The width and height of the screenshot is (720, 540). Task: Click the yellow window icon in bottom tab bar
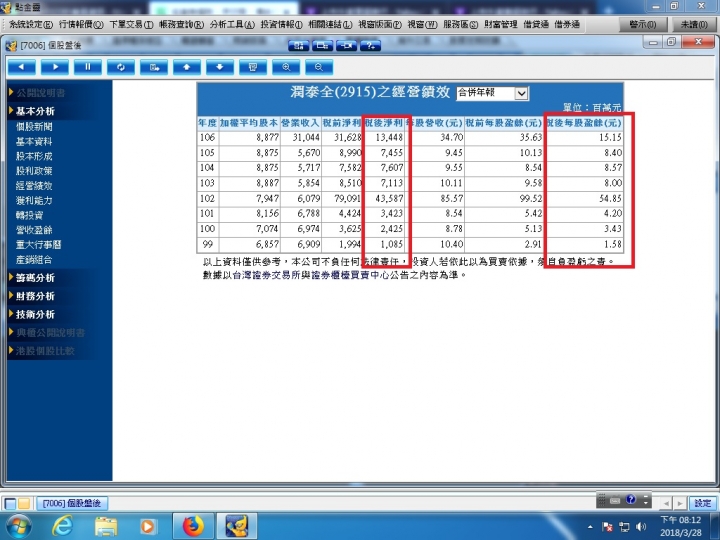click(x=24, y=504)
